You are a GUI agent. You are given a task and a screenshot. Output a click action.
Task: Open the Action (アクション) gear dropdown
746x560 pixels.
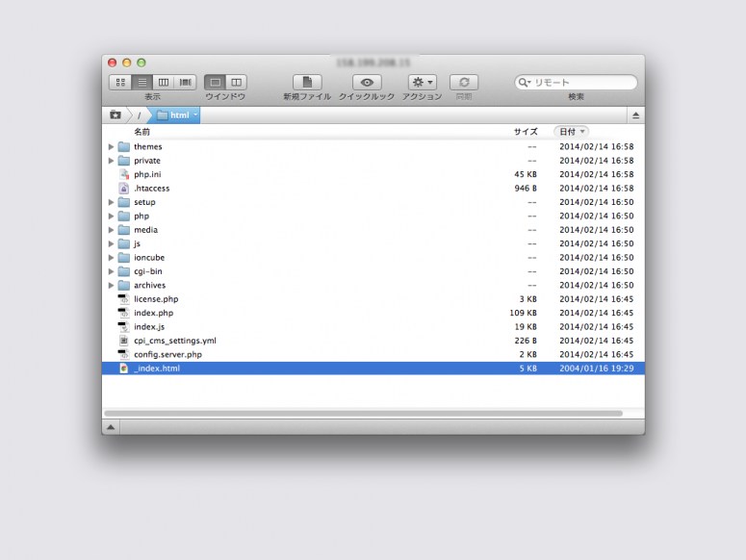pyautogui.click(x=423, y=83)
